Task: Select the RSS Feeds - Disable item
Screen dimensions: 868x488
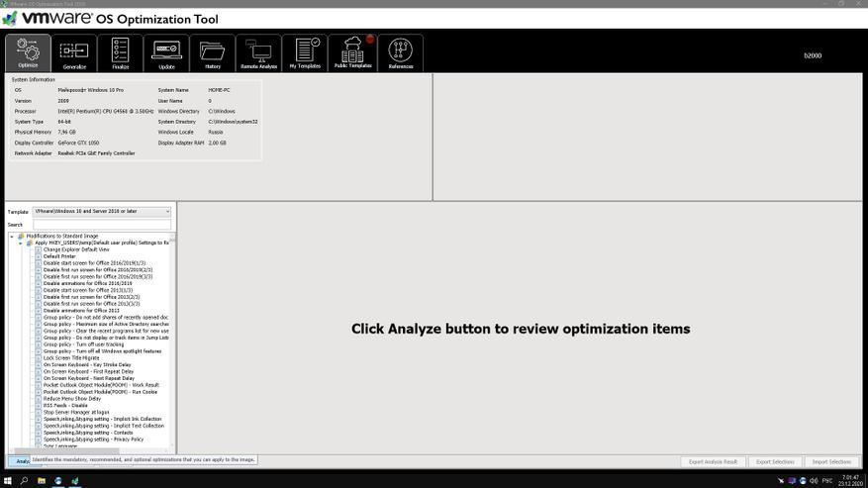Action: tap(65, 406)
